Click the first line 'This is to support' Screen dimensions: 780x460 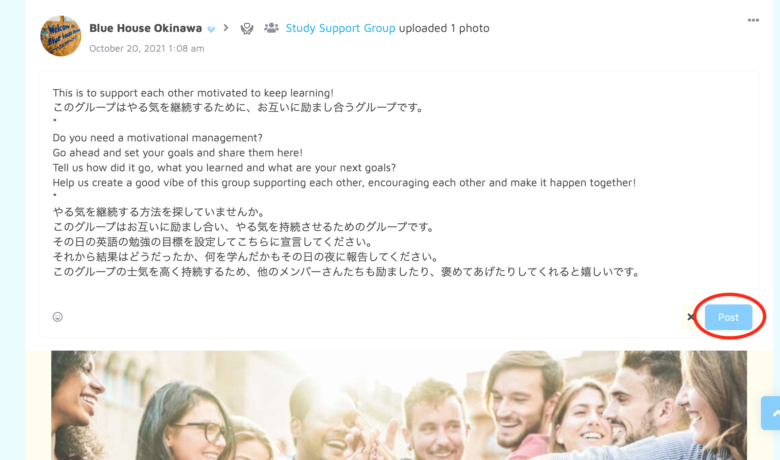point(193,93)
